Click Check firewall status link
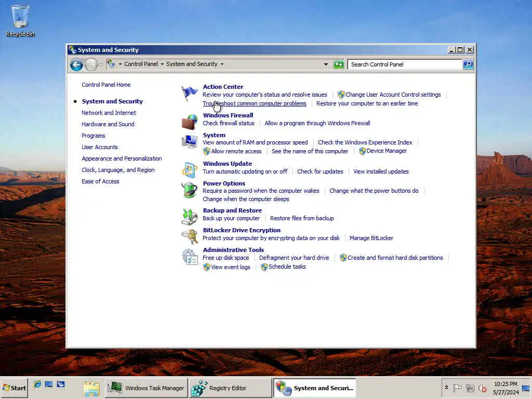This screenshot has width=532, height=399. tap(229, 123)
